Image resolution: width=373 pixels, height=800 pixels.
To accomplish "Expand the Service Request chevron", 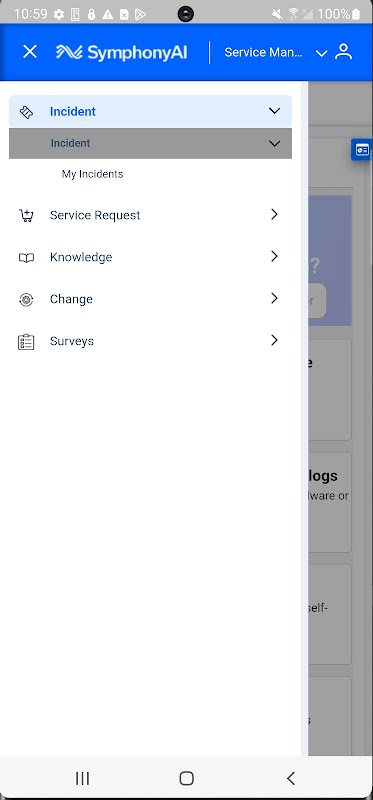I will coord(275,214).
